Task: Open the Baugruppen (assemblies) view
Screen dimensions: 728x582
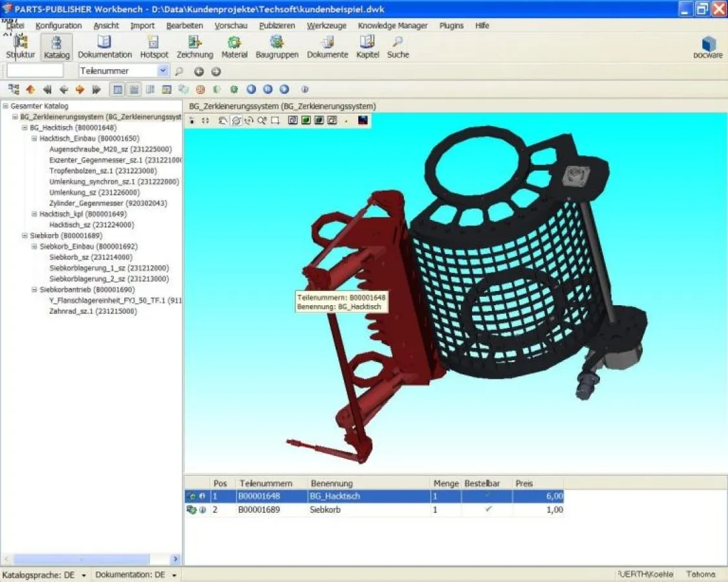Action: coord(277,45)
